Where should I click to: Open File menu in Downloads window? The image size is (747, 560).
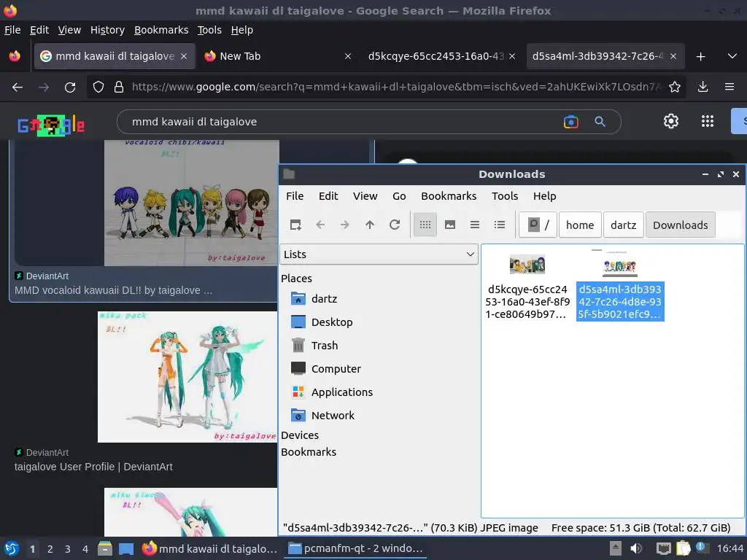[x=295, y=196]
